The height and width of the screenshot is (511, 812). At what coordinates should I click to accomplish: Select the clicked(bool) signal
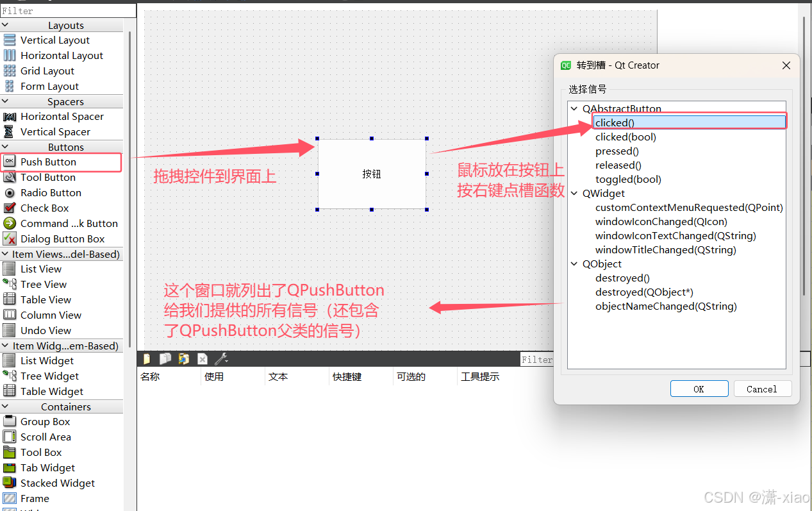[626, 137]
